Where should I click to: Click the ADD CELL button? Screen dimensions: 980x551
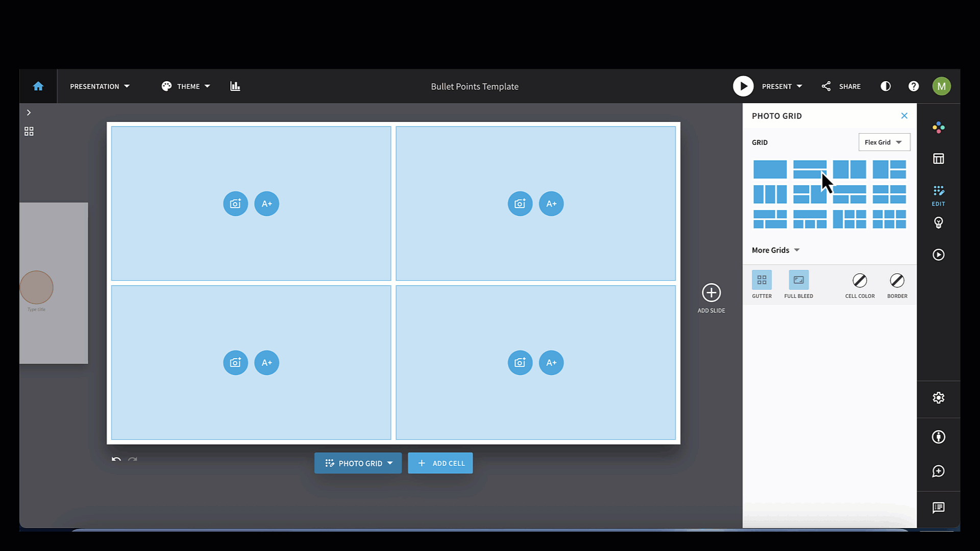(x=440, y=463)
